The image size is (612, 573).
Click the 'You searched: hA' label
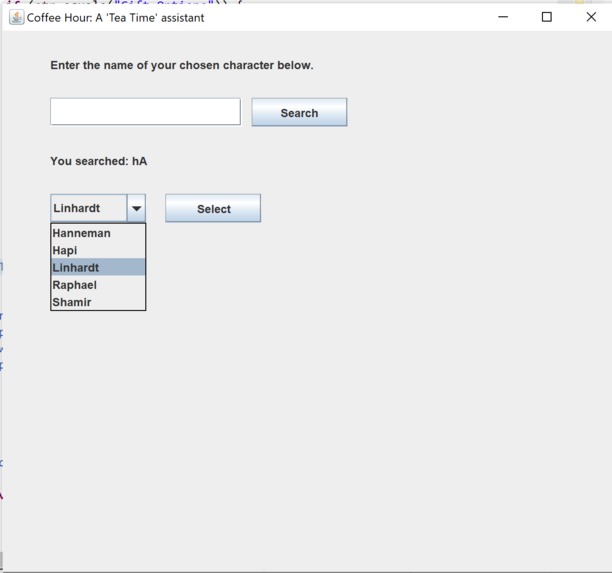99,161
